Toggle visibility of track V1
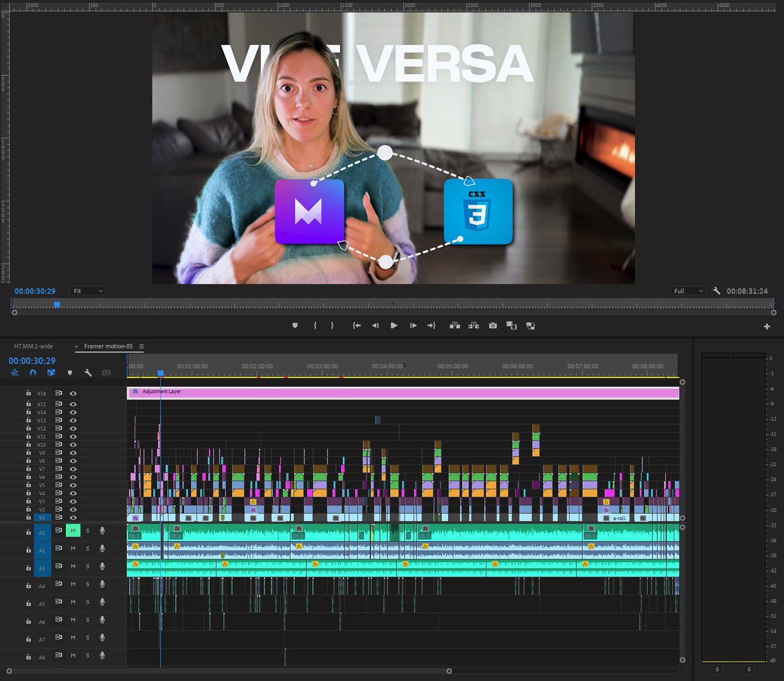This screenshot has width=784, height=681. click(73, 518)
